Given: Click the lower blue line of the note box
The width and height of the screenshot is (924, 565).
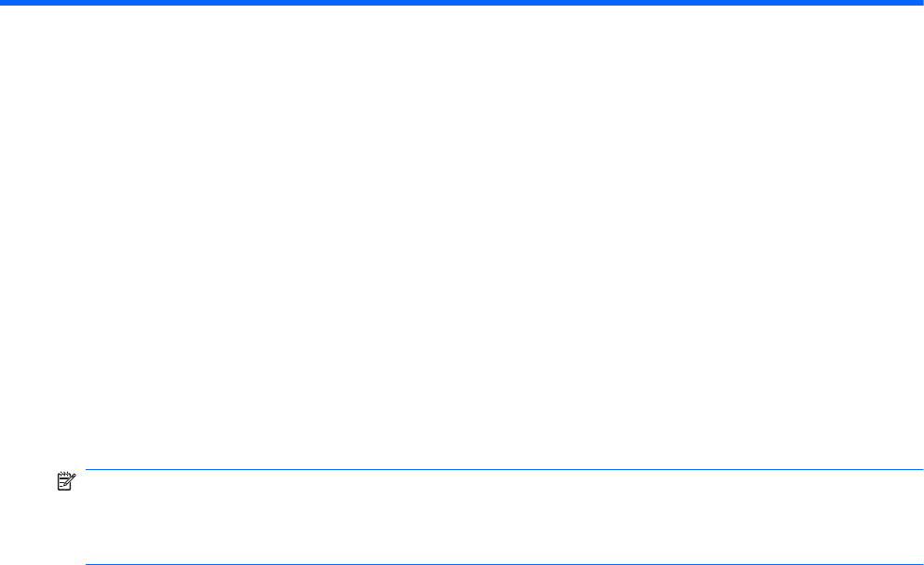Looking at the screenshot, I should 505,564.
